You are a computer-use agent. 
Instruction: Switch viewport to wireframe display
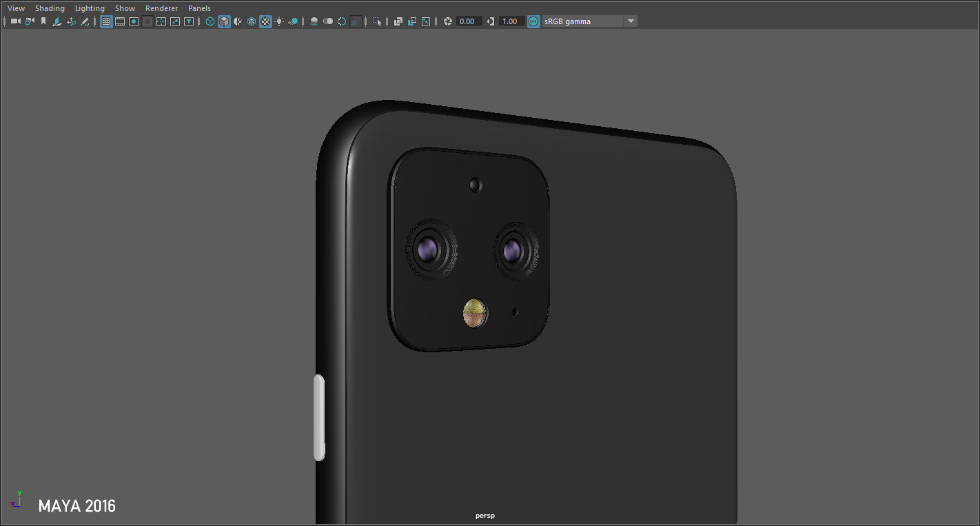tap(210, 21)
